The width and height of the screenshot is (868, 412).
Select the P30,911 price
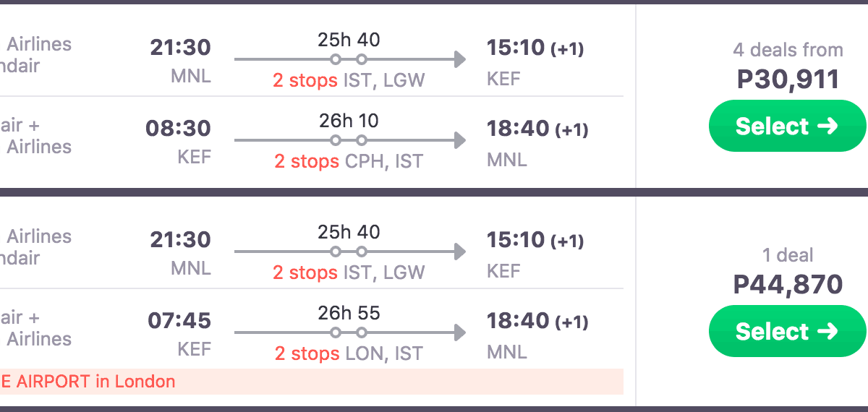click(x=788, y=79)
